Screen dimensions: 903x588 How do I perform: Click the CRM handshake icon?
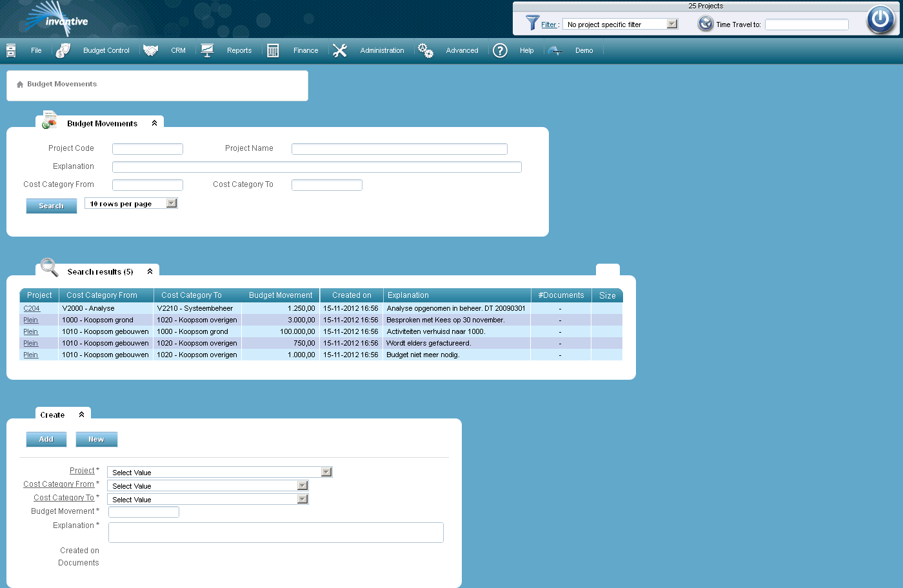coord(150,50)
